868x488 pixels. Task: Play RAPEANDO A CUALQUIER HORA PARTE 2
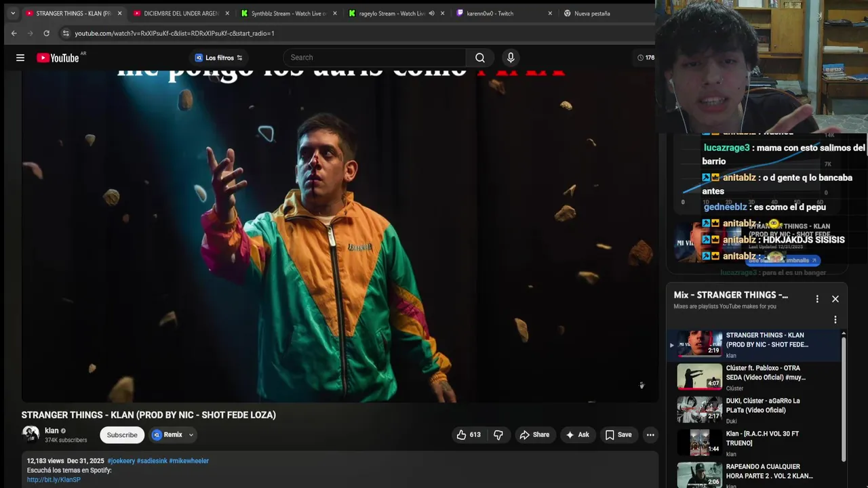tap(753, 475)
